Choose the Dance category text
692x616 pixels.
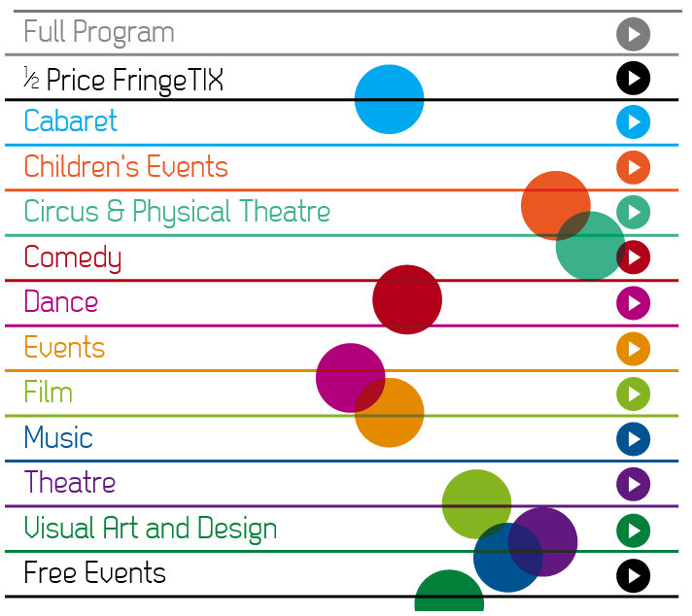61,302
